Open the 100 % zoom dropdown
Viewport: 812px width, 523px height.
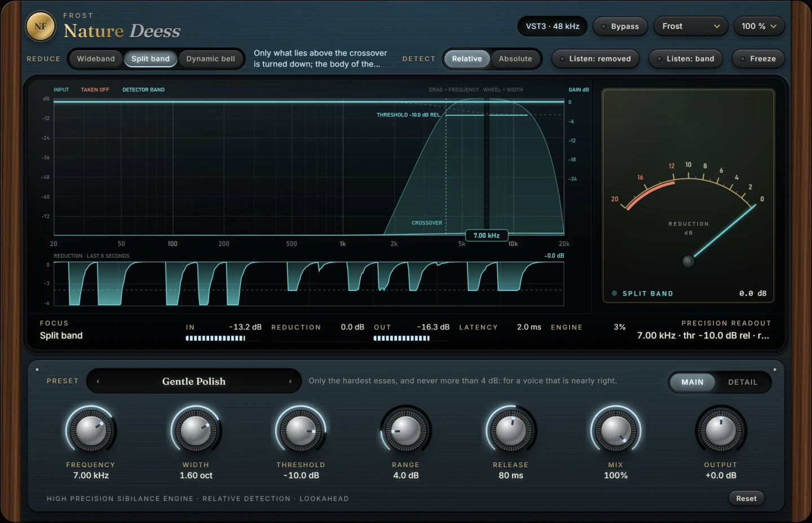click(x=759, y=27)
